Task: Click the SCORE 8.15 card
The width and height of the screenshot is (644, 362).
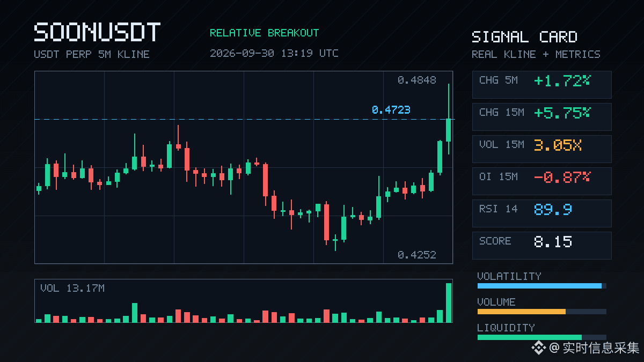Action: [x=541, y=245]
